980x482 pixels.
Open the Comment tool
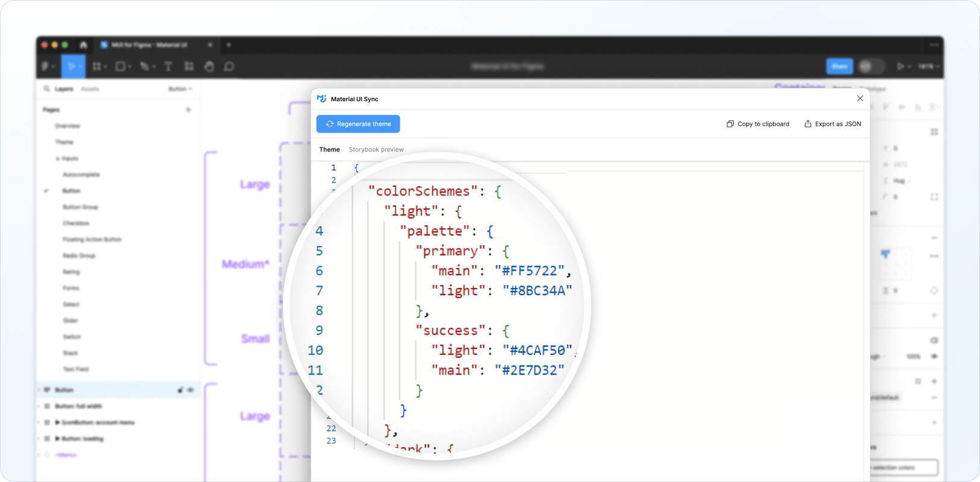click(x=229, y=66)
